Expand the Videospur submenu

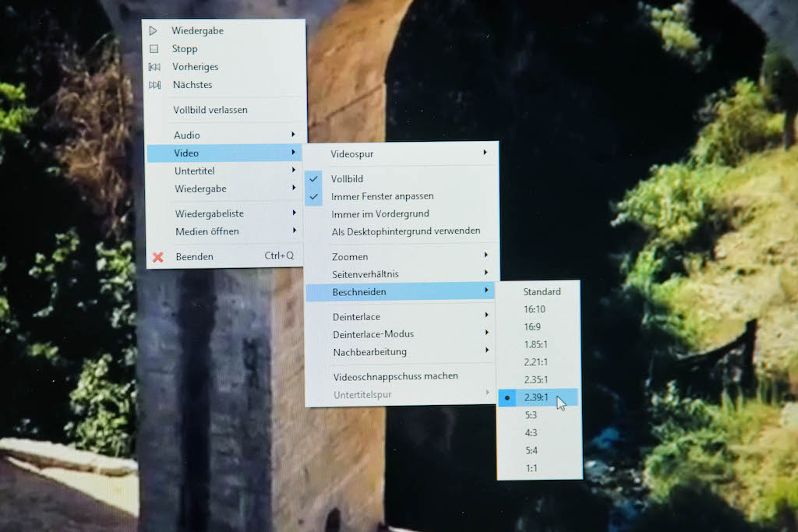401,153
